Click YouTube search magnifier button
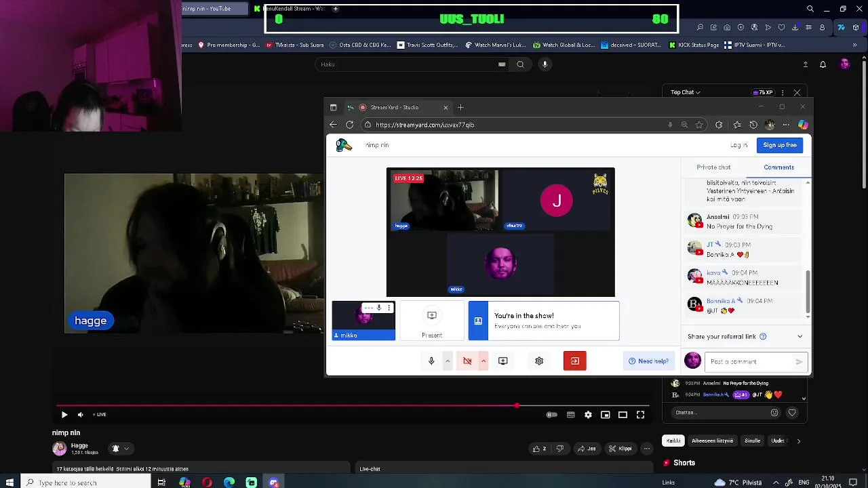This screenshot has width=868, height=488. click(x=520, y=64)
